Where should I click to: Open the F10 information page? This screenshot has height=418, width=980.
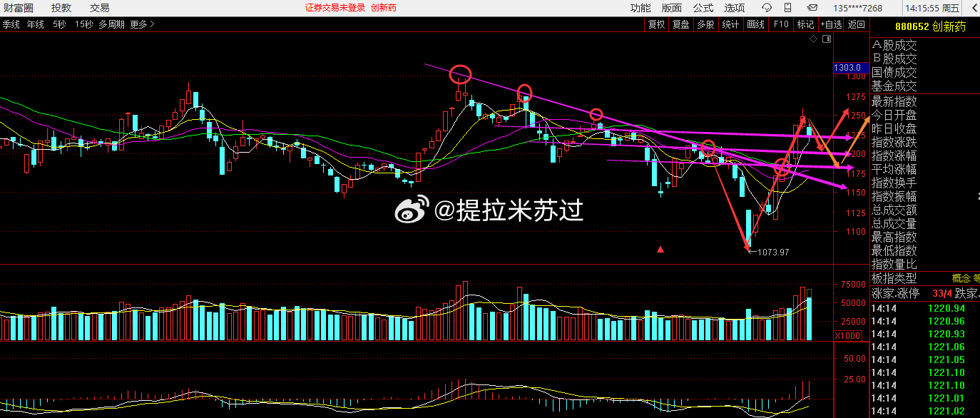781,24
